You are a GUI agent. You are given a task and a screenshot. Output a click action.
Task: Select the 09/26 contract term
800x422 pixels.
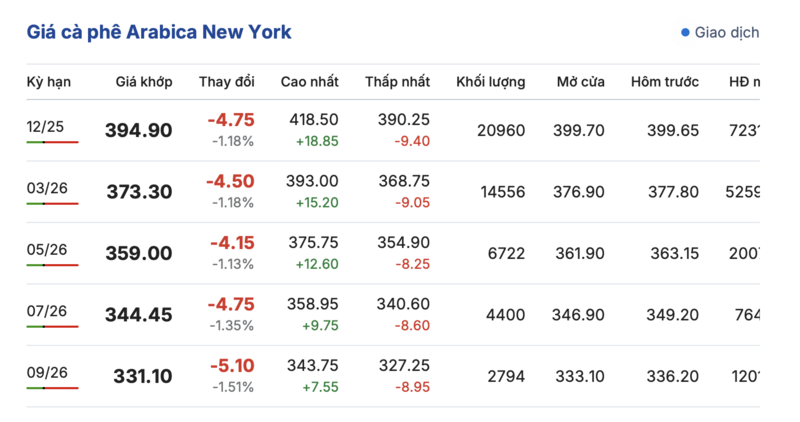coord(46,372)
